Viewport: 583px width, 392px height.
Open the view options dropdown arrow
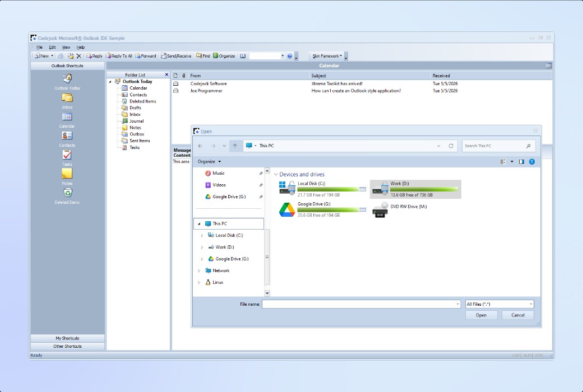pyautogui.click(x=512, y=162)
